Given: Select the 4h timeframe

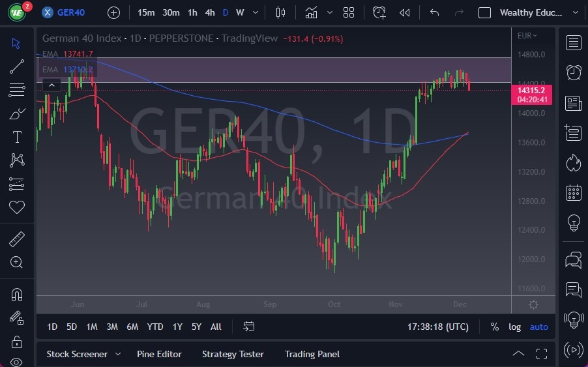Looking at the screenshot, I should [x=210, y=13].
